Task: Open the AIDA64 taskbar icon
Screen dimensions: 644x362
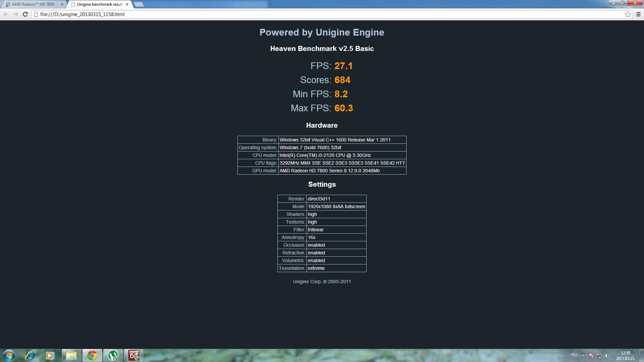Action: (134, 355)
